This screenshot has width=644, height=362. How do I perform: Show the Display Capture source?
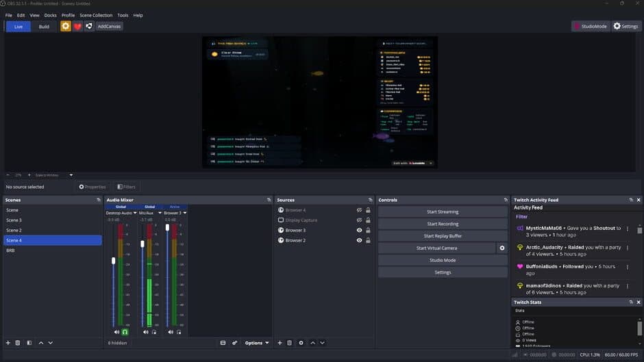tap(359, 220)
